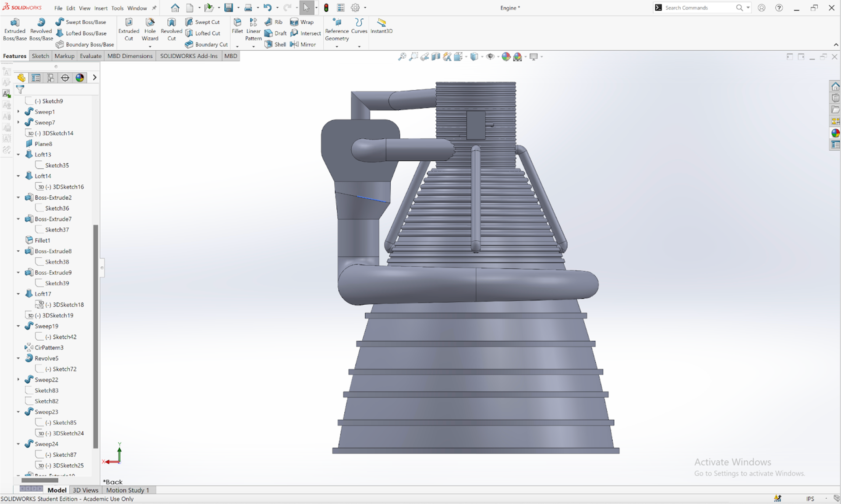Select the Draft tool
Viewport: 841px width, 504px height.
pyautogui.click(x=275, y=33)
